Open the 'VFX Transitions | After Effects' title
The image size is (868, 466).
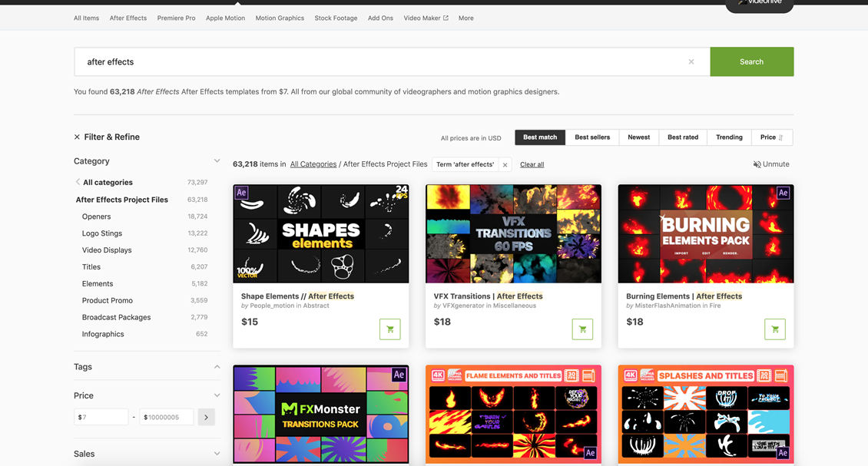pos(489,296)
